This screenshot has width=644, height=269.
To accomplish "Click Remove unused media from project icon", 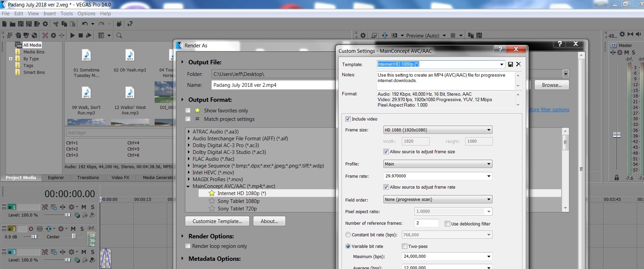I will tap(10, 35).
